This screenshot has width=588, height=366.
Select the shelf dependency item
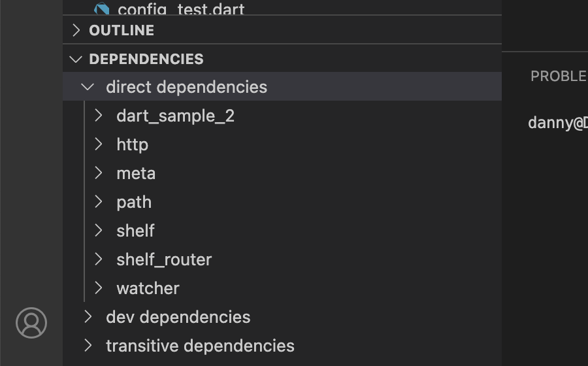tap(135, 231)
